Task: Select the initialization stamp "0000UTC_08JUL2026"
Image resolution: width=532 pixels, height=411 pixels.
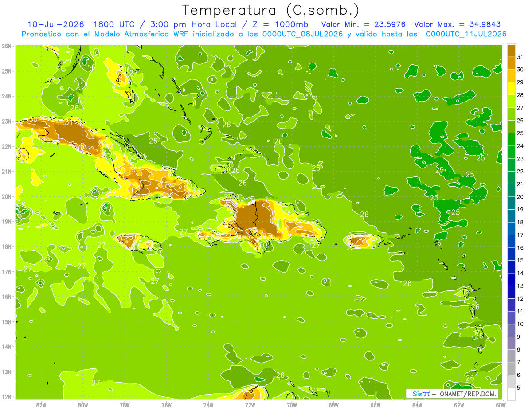Action: pos(302,34)
